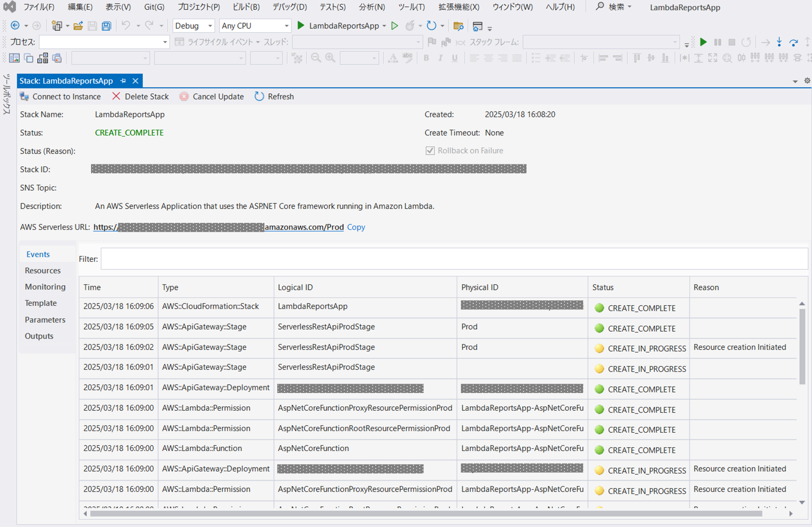The height and width of the screenshot is (527, 812).
Task: Click inside the Filter input field
Action: pos(454,259)
